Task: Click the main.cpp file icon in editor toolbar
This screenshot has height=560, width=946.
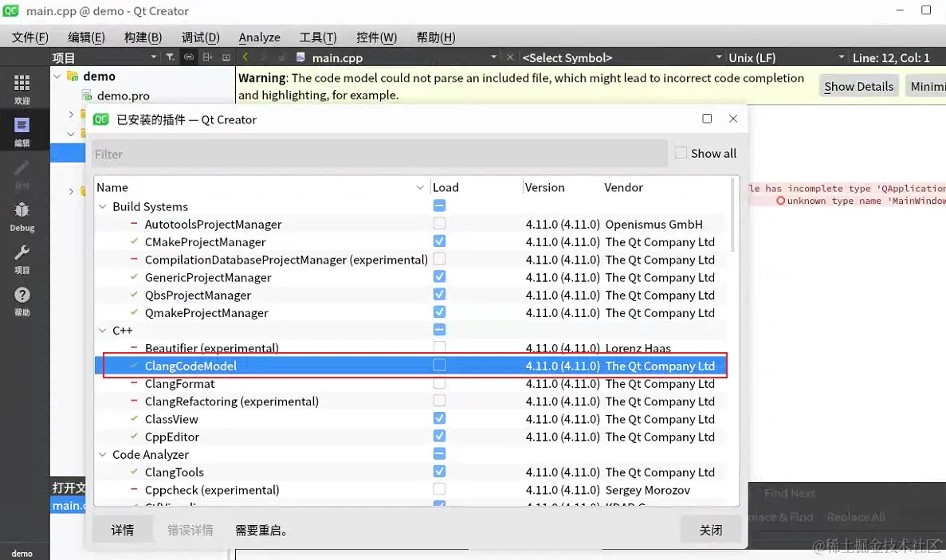Action: pos(300,57)
